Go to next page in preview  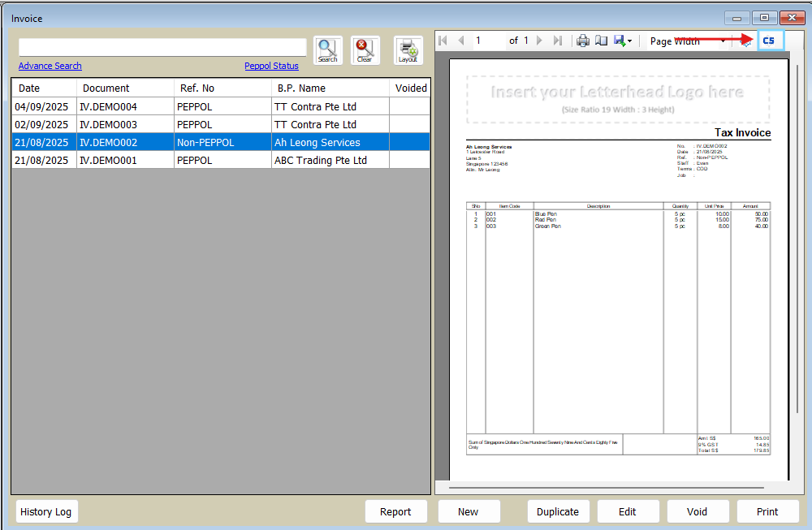pyautogui.click(x=539, y=41)
